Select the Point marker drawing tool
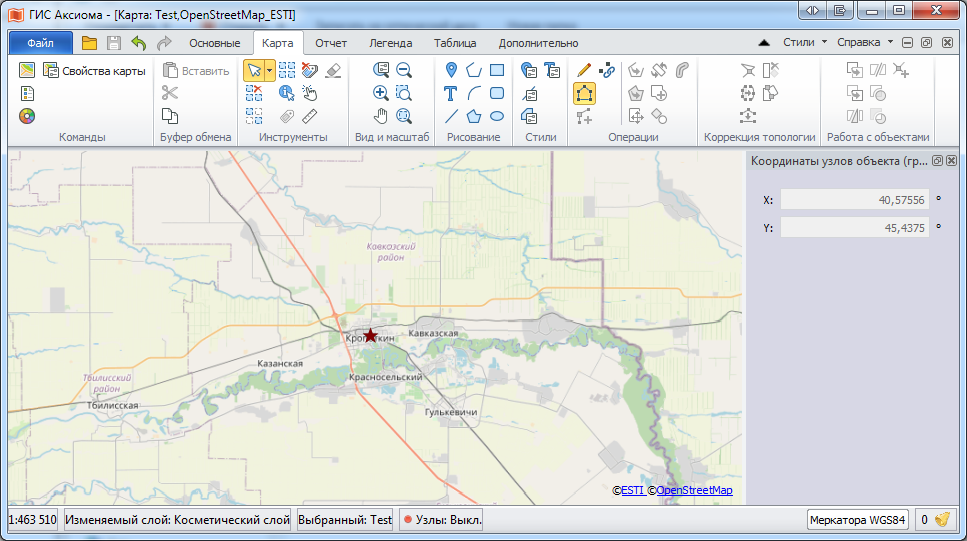The image size is (967, 541). pyautogui.click(x=451, y=70)
